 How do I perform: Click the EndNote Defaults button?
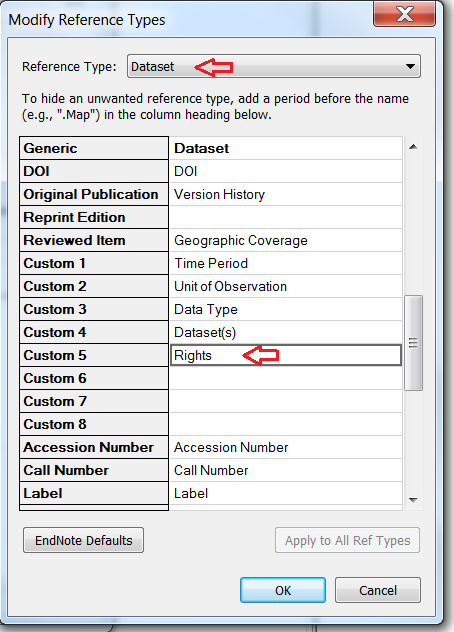click(x=83, y=540)
